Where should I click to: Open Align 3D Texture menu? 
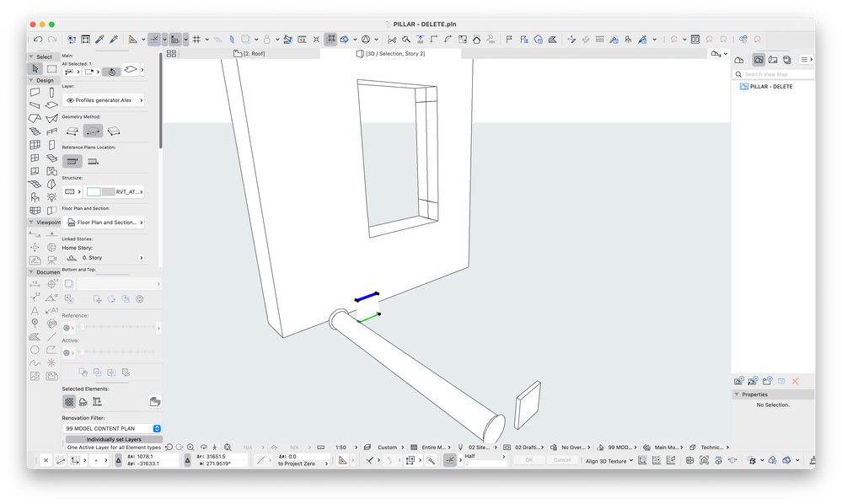(x=609, y=460)
